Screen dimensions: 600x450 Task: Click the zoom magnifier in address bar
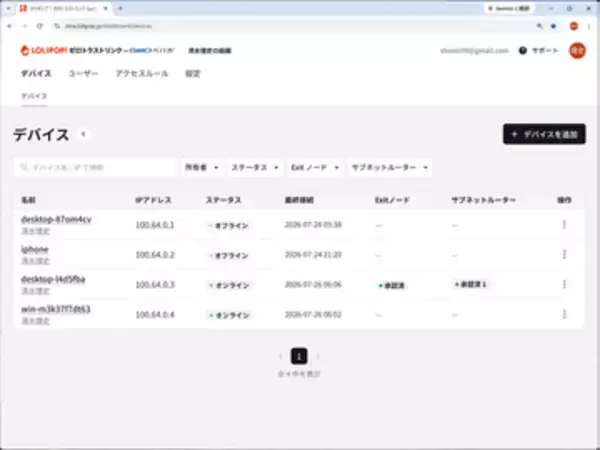pyautogui.click(x=540, y=26)
